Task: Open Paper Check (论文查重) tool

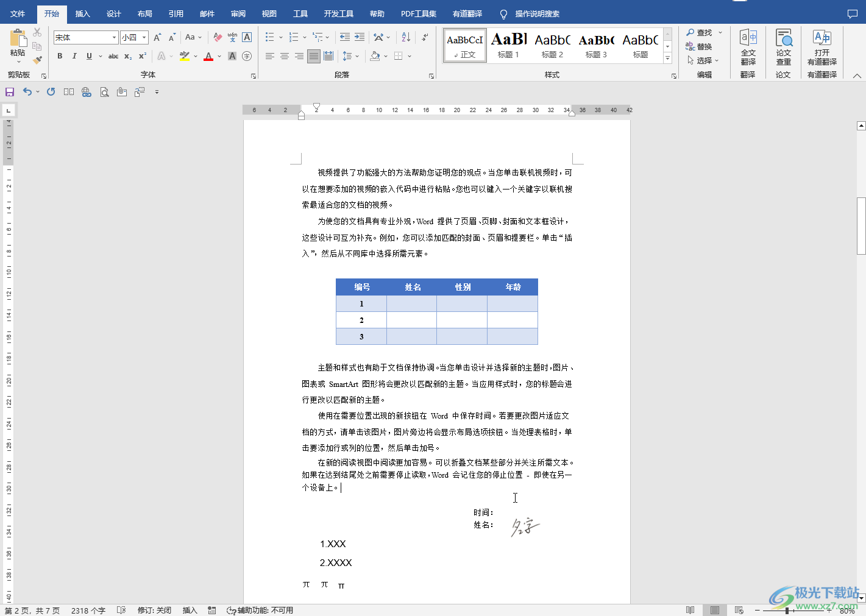Action: (x=784, y=48)
